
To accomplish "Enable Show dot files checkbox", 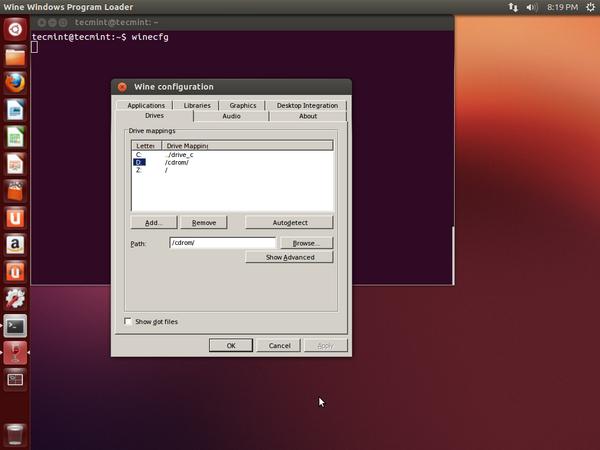I will (x=129, y=321).
